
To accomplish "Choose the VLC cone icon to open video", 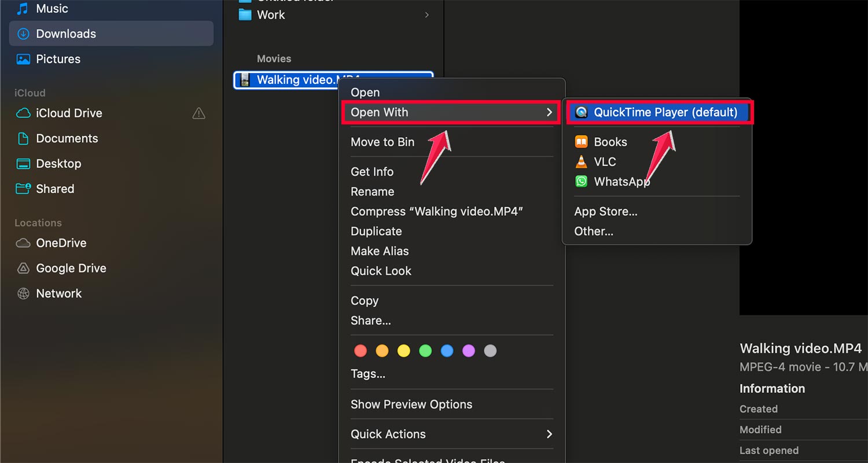I will coord(580,161).
